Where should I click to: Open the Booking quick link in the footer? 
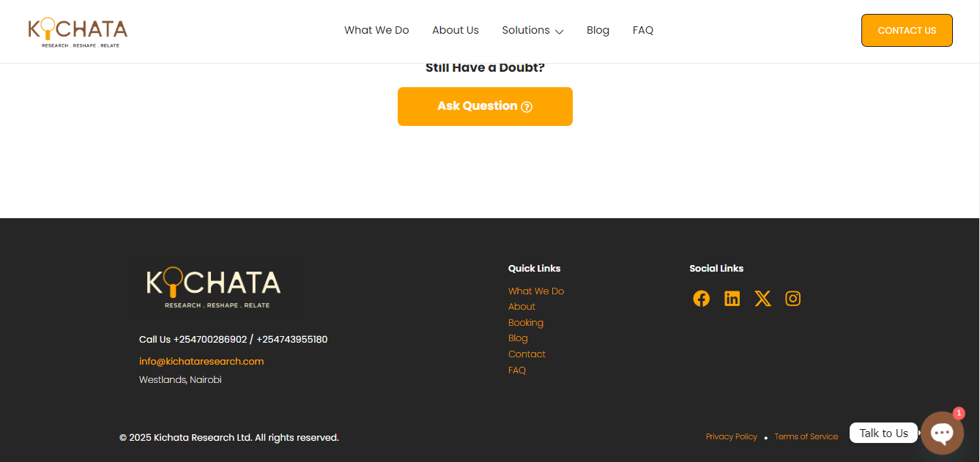tap(525, 323)
